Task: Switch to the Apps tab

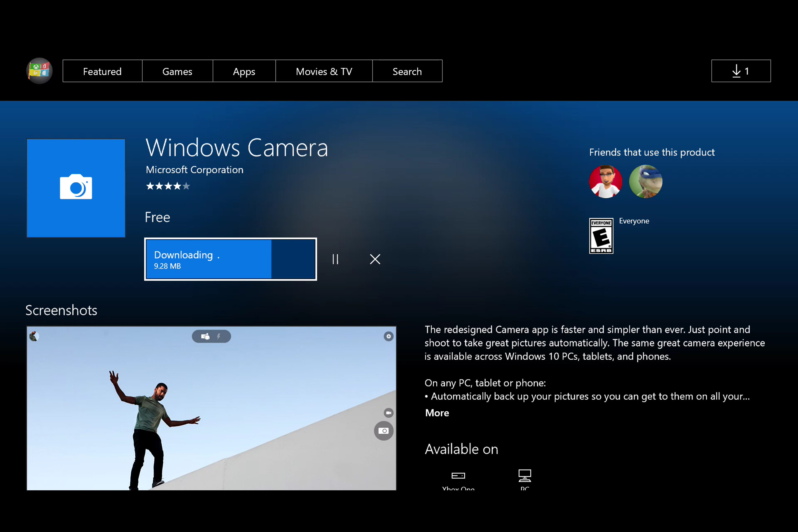Action: click(244, 71)
